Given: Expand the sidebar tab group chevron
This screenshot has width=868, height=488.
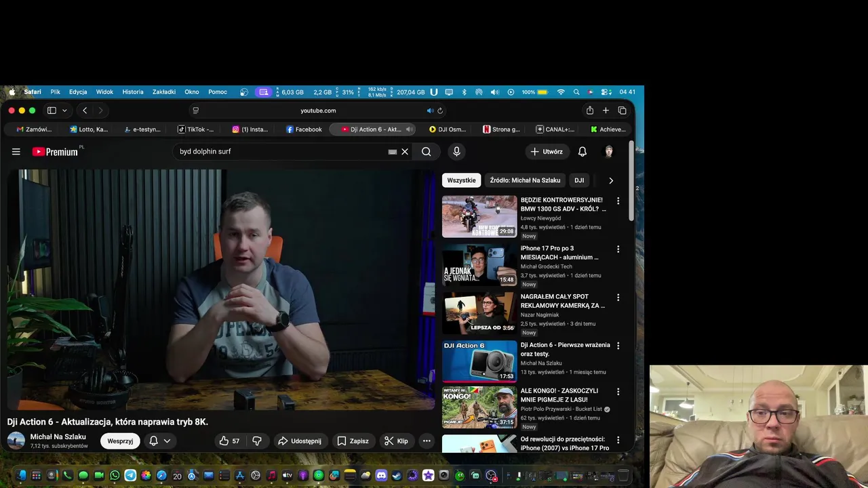Looking at the screenshot, I should (x=64, y=110).
